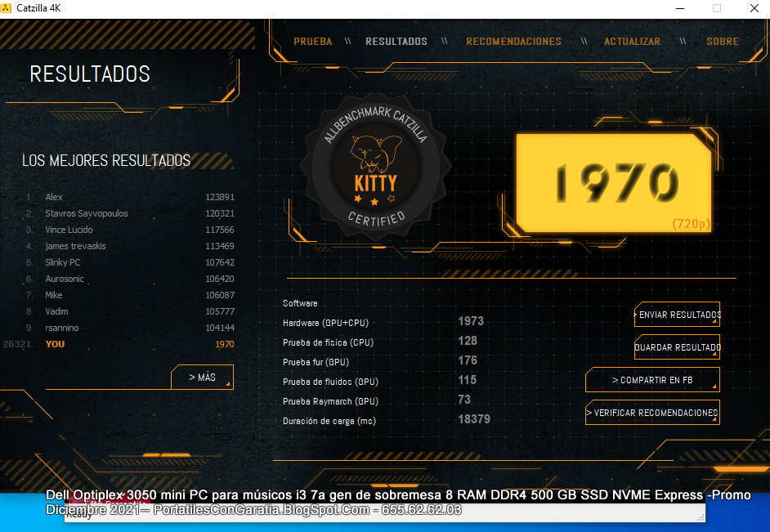The width and height of the screenshot is (770, 532).
Task: Click the Hardware (GPU+CPU) label
Action: (x=325, y=323)
